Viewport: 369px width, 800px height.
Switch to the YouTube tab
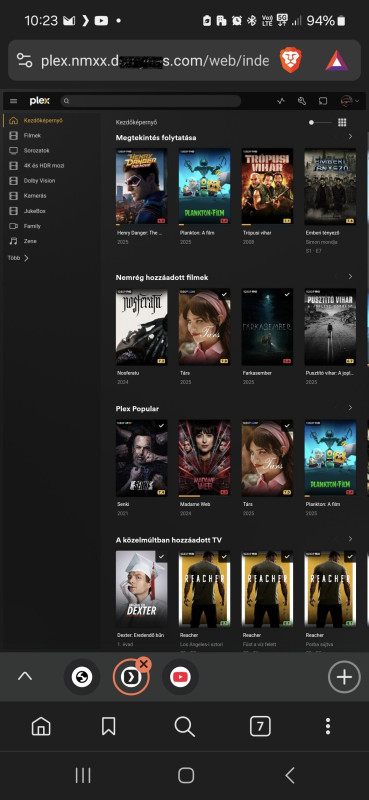180,677
